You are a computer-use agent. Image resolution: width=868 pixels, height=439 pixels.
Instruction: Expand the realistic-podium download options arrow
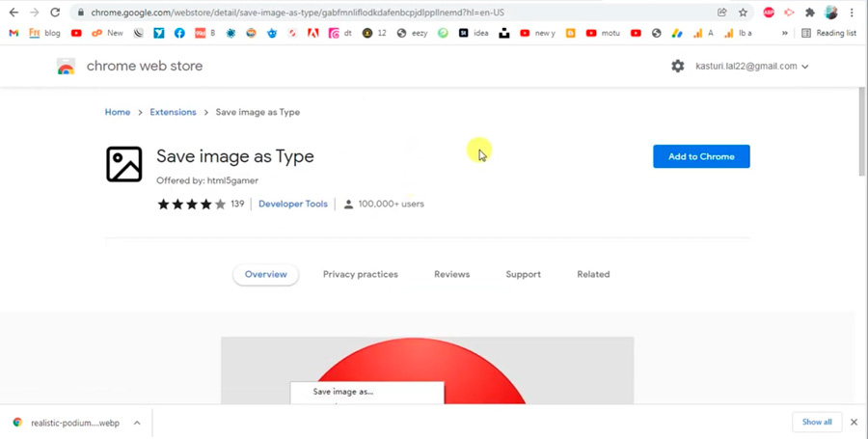[137, 423]
